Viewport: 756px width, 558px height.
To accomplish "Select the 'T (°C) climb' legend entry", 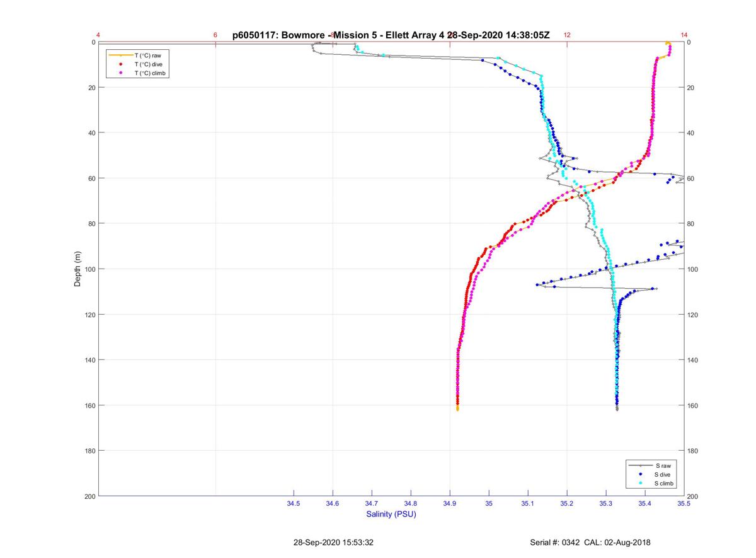I will click(x=150, y=73).
